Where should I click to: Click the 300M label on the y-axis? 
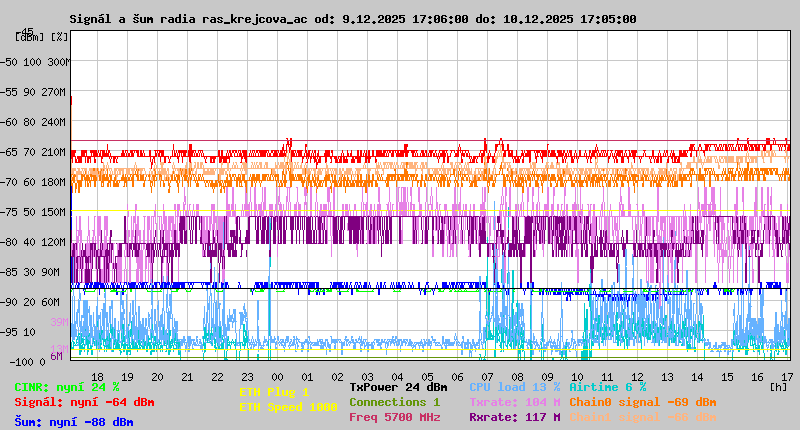click(59, 62)
